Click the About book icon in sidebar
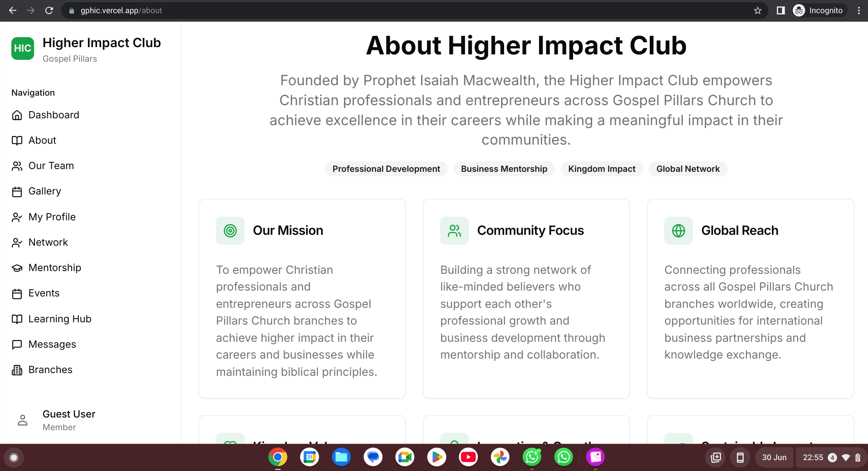This screenshot has width=868, height=471. point(17,141)
